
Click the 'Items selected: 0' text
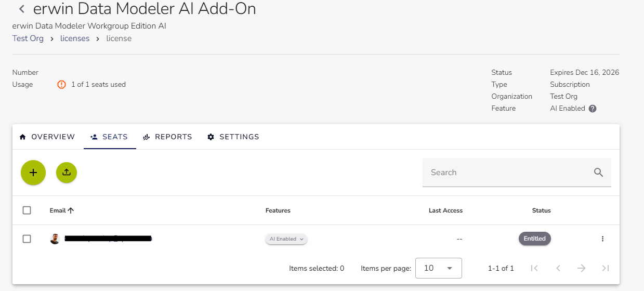pos(317,269)
